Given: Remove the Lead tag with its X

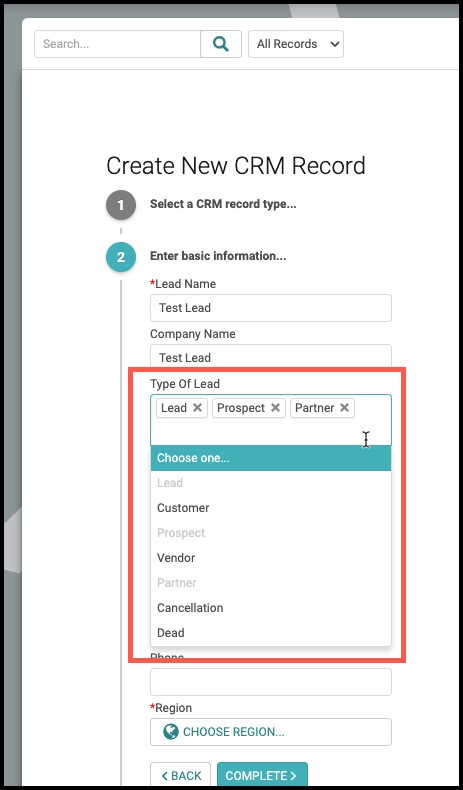Looking at the screenshot, I should pyautogui.click(x=197, y=408).
